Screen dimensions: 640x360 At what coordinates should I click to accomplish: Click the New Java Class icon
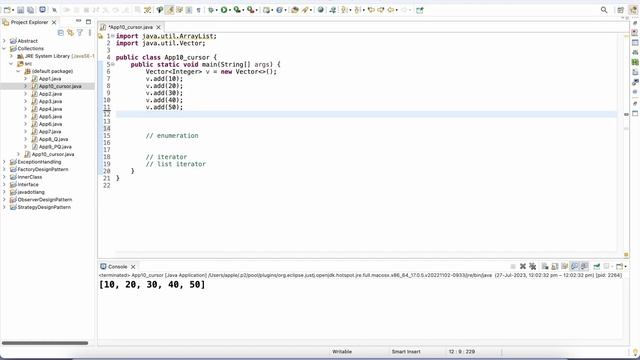[279, 10]
